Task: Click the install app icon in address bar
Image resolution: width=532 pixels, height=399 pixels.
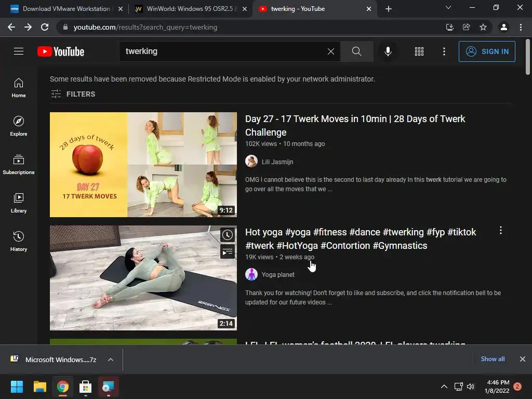Action: click(x=449, y=27)
